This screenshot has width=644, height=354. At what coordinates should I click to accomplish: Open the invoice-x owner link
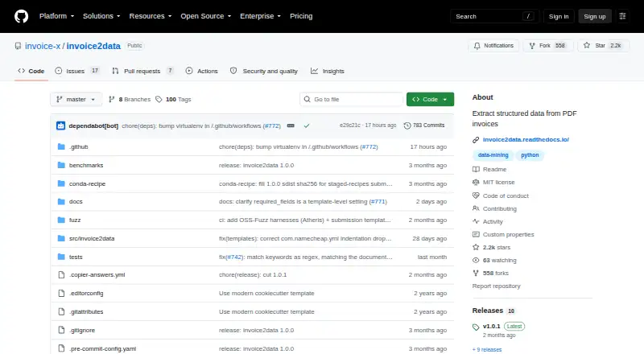coord(43,46)
